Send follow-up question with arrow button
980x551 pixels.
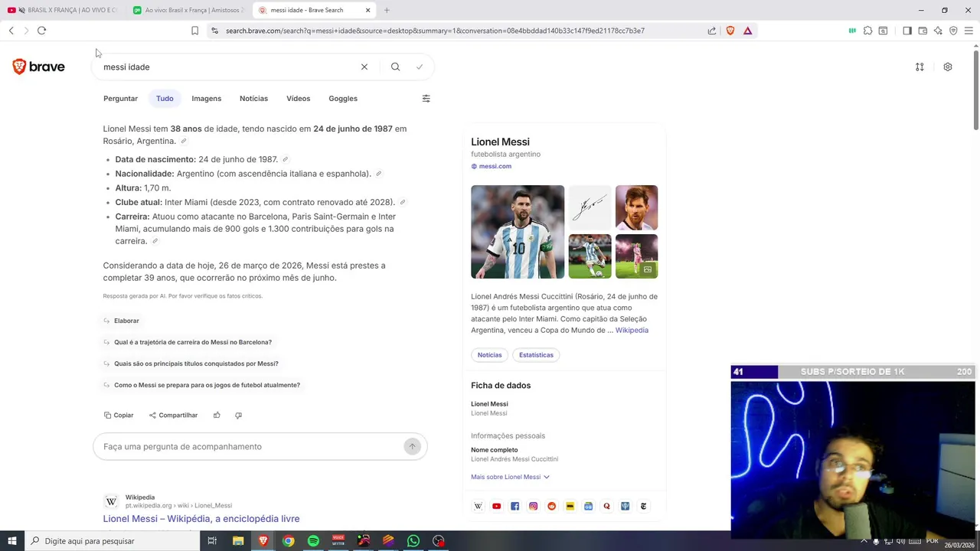(412, 446)
